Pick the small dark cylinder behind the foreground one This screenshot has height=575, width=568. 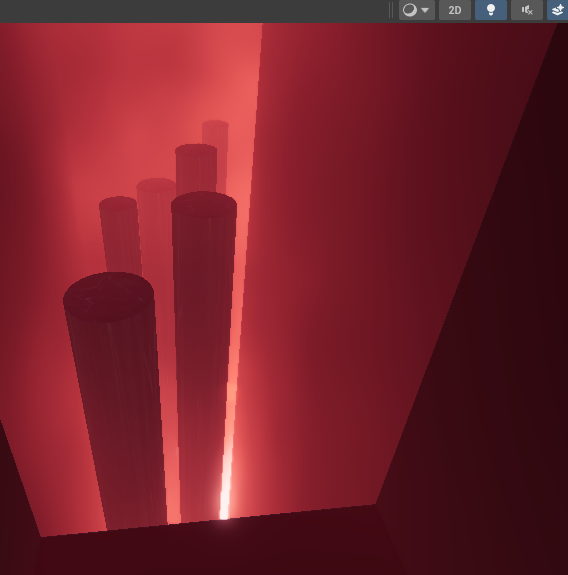(120, 235)
